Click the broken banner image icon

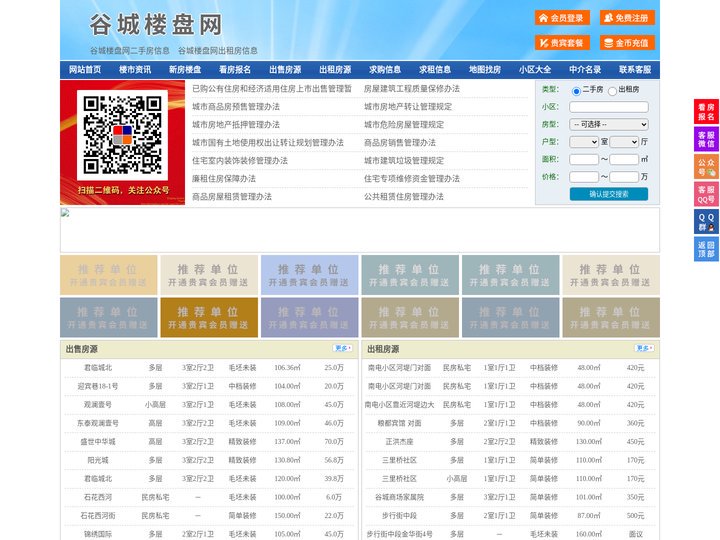coord(65,213)
